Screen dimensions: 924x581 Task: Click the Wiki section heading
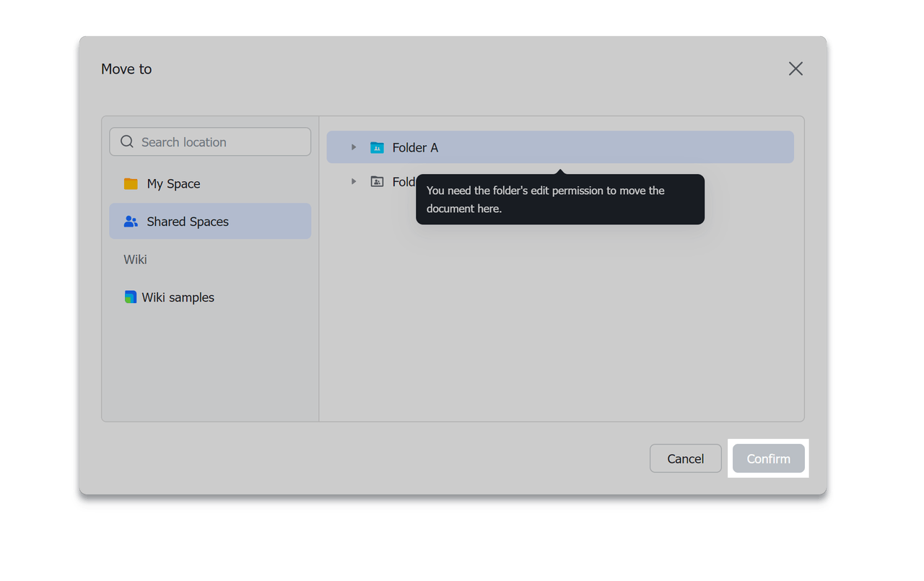[135, 259]
